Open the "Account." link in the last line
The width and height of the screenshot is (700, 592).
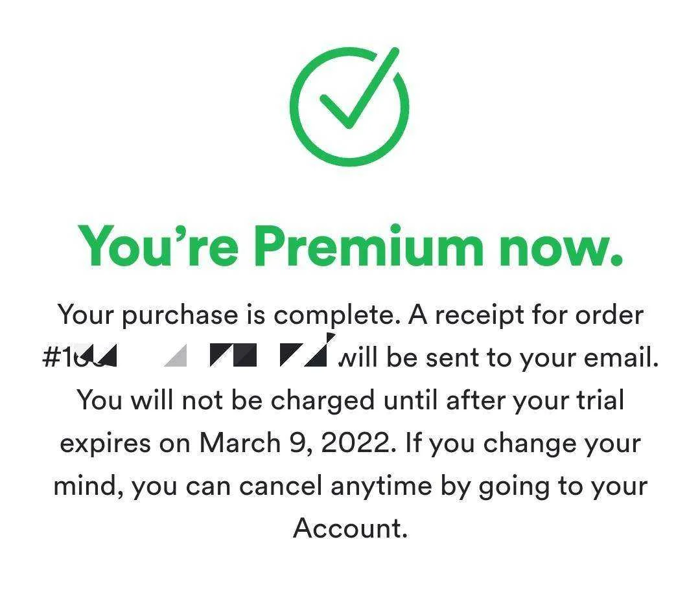pos(351,529)
